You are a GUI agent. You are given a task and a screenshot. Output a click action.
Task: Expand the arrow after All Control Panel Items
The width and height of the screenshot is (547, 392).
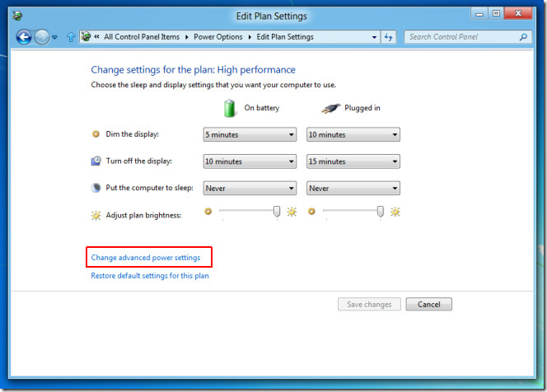point(187,37)
